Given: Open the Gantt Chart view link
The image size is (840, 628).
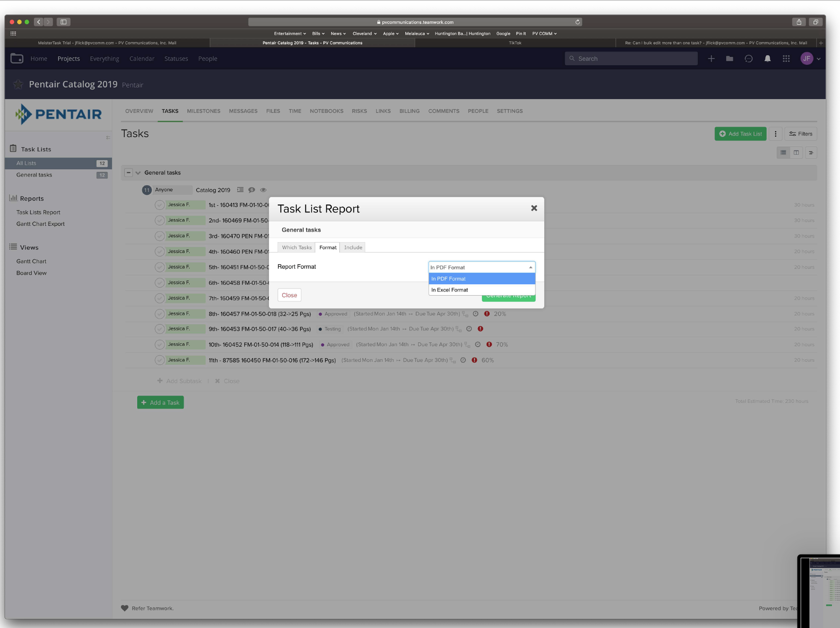Looking at the screenshot, I should [x=31, y=261].
